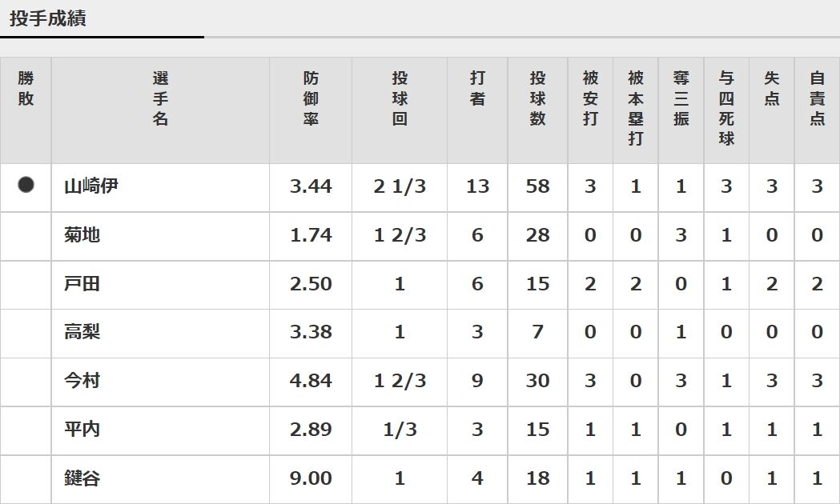Click the 投球数 column header
The image size is (840, 504).
[x=537, y=98]
